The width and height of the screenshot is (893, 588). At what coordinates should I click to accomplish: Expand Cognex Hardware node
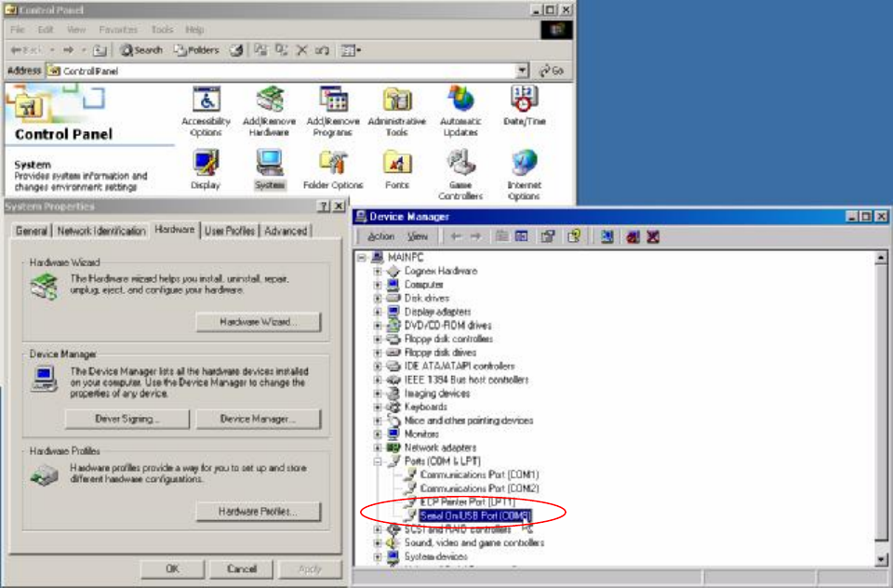pos(378,272)
